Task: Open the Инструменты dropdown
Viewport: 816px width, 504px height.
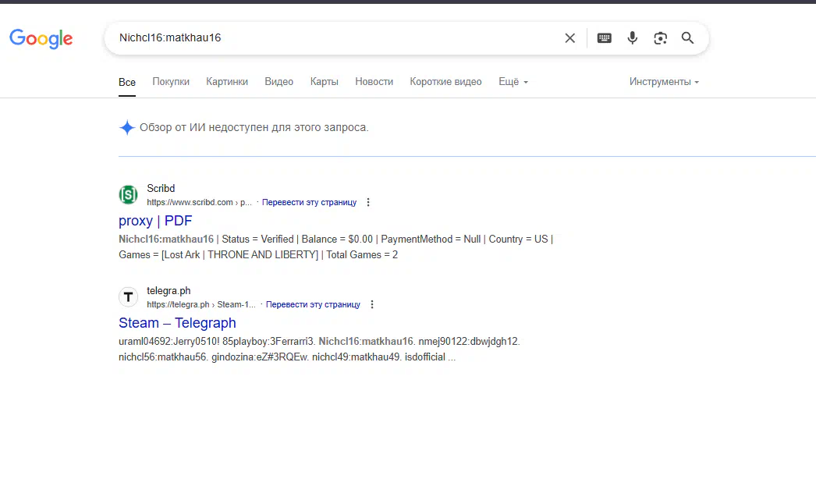Action: pos(664,82)
